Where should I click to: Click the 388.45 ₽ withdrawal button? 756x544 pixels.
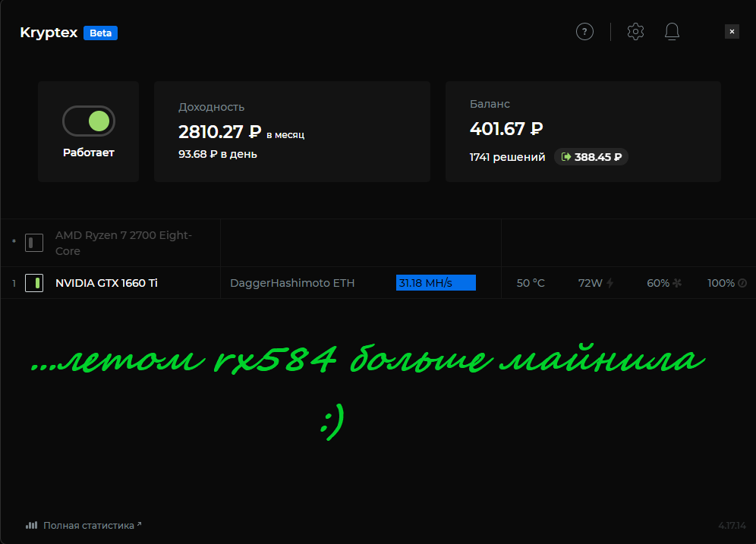click(591, 157)
